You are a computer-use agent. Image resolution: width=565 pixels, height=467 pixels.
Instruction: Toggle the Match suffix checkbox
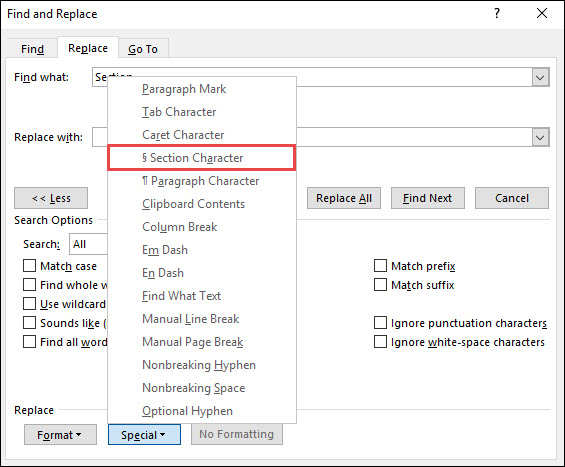(x=380, y=285)
